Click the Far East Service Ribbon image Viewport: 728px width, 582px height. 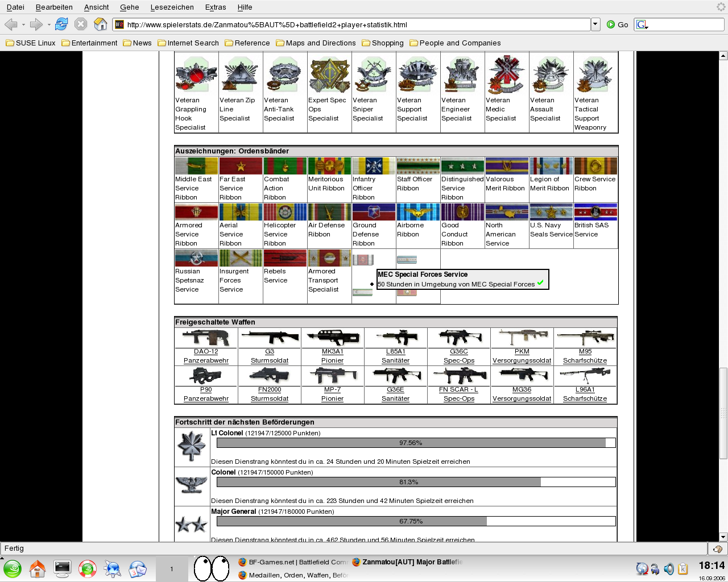pyautogui.click(x=241, y=166)
